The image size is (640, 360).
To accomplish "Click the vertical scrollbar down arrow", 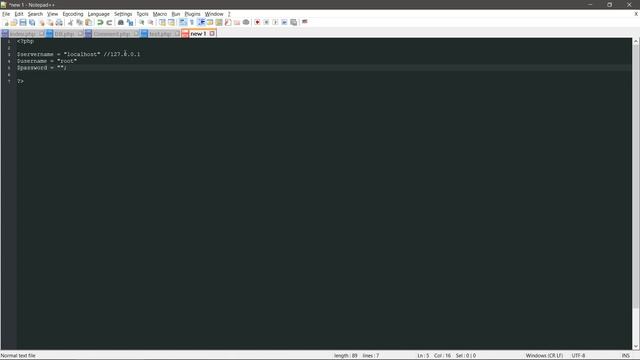I will pyautogui.click(x=636, y=347).
